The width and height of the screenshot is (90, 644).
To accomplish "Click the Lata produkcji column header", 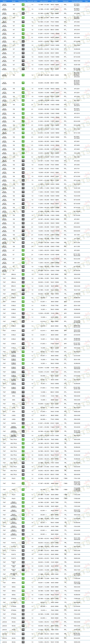I will click(x=44, y=1).
